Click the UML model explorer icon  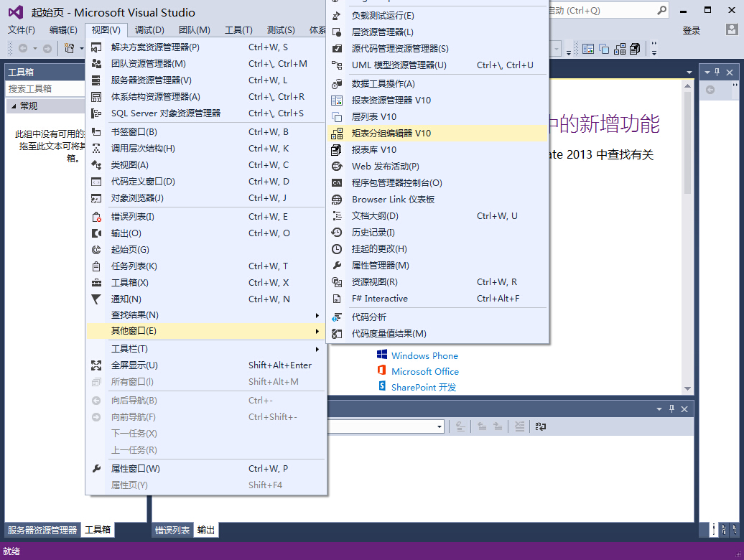(x=337, y=65)
